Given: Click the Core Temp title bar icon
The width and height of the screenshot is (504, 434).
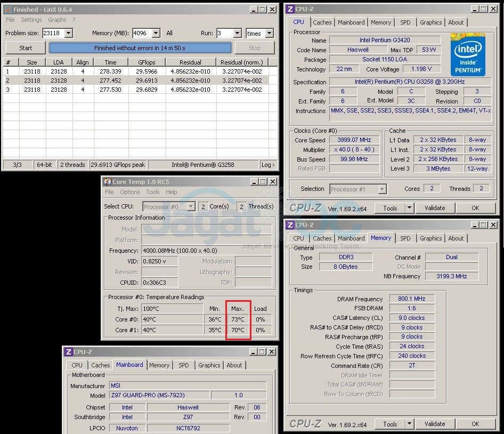Looking at the screenshot, I should (x=107, y=182).
